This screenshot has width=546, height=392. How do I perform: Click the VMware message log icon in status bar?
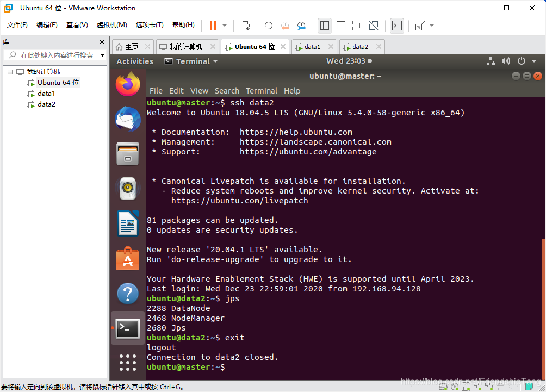pyautogui.click(x=529, y=386)
